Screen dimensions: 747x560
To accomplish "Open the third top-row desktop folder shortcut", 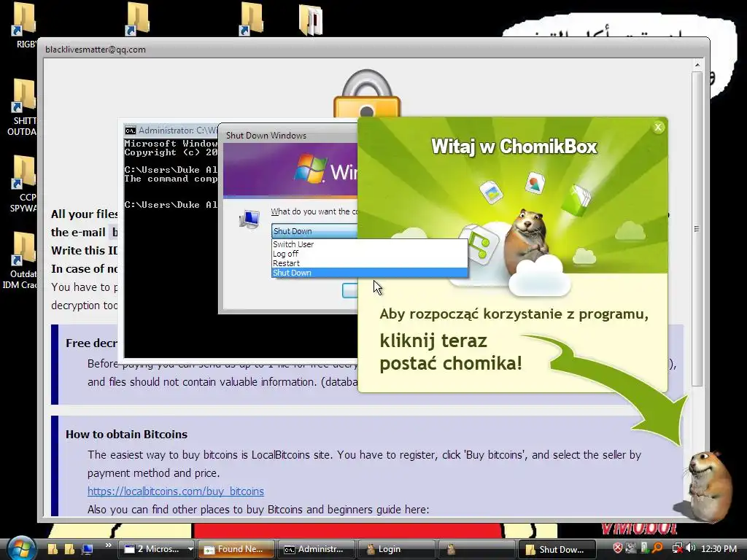I will [x=251, y=19].
